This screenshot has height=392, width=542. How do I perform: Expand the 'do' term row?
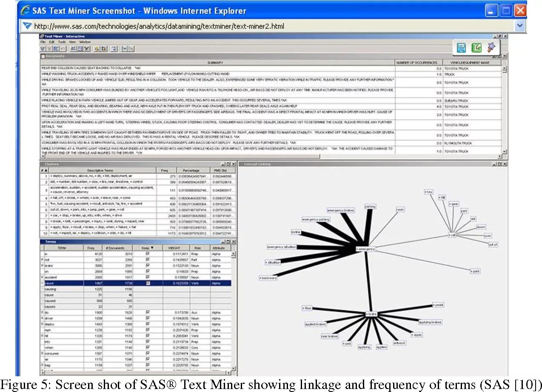click(x=42, y=312)
